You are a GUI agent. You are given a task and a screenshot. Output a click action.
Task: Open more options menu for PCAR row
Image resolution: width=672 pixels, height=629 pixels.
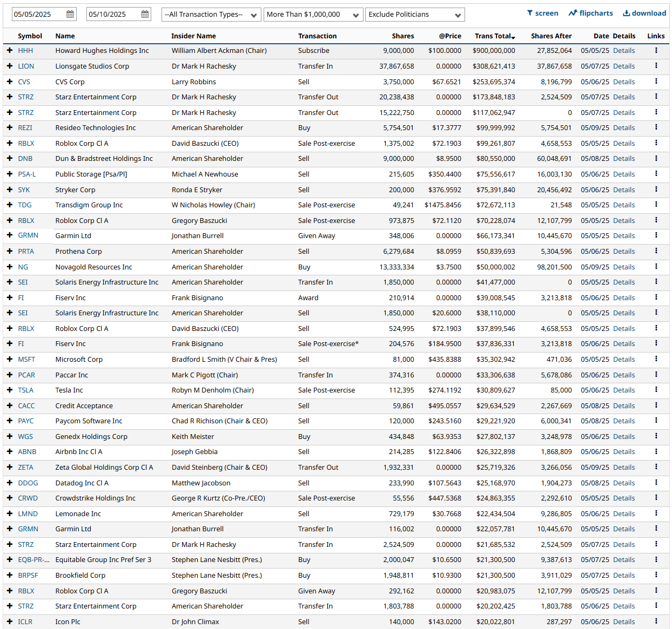656,375
